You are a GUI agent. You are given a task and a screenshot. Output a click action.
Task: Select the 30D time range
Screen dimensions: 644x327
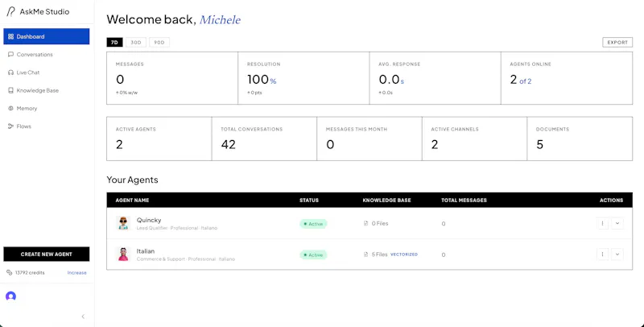(x=136, y=43)
